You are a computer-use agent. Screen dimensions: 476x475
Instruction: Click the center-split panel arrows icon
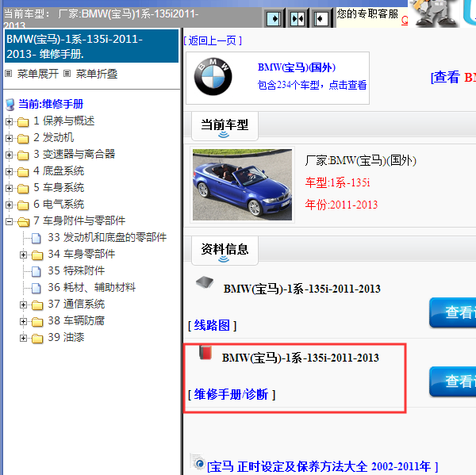tap(297, 19)
